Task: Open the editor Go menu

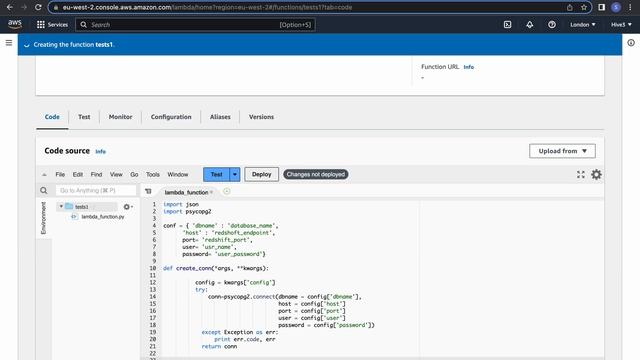Action: pyautogui.click(x=134, y=174)
